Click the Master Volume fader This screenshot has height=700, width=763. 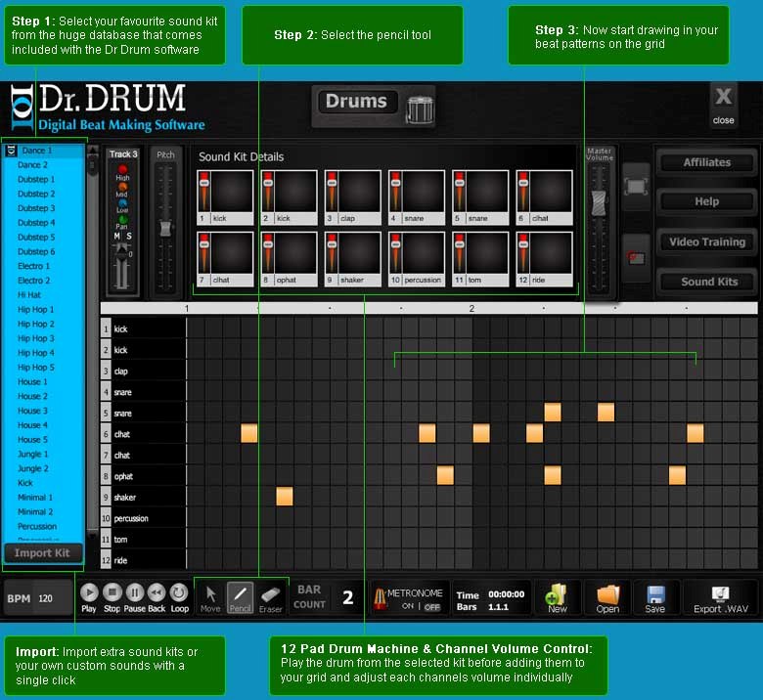(599, 203)
